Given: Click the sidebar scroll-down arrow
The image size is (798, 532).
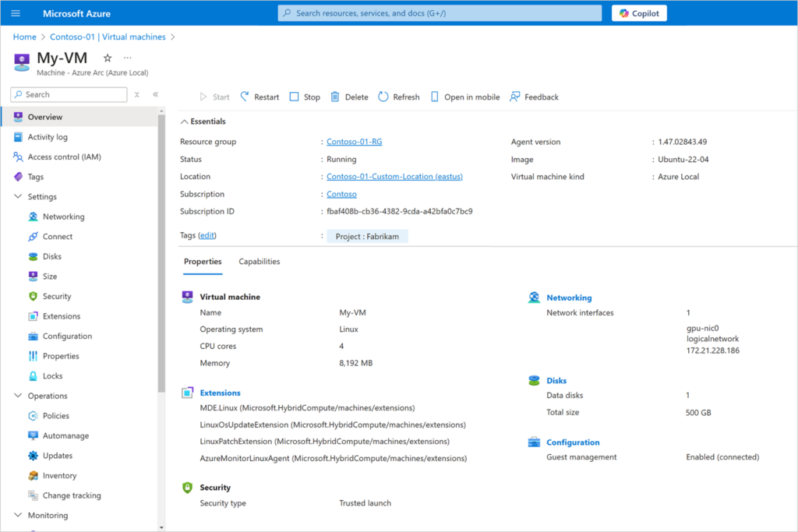Looking at the screenshot, I should [161, 527].
